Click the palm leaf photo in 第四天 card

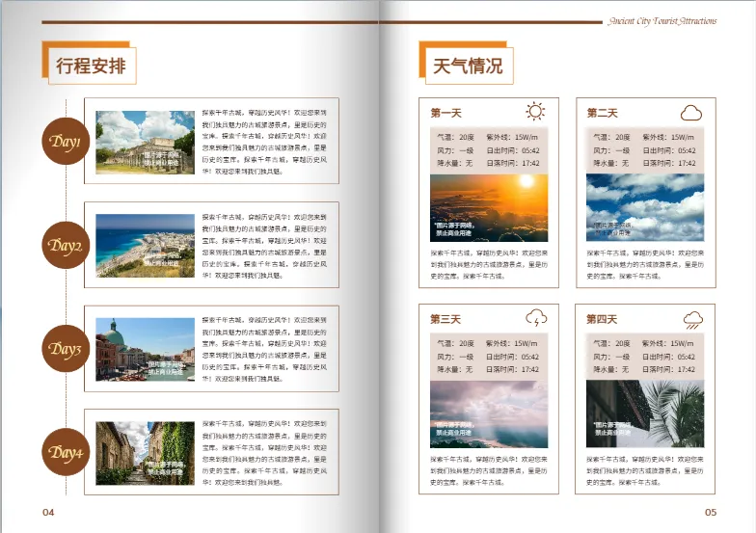[x=645, y=413]
